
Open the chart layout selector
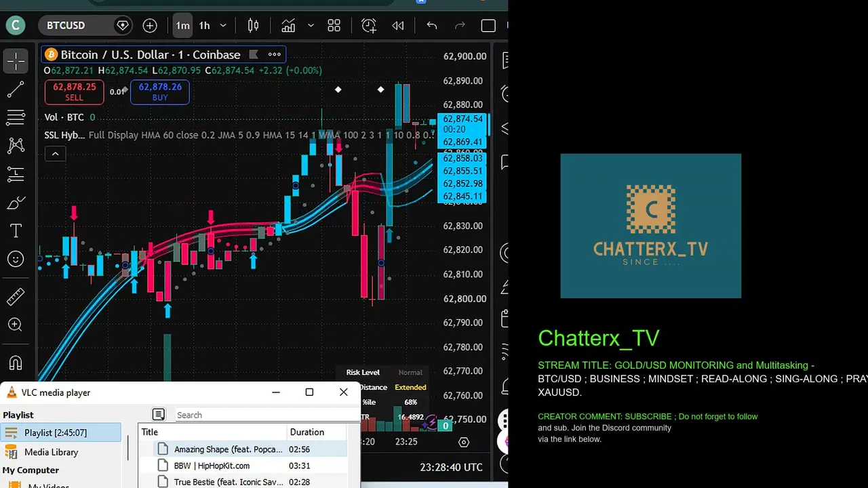(x=488, y=26)
